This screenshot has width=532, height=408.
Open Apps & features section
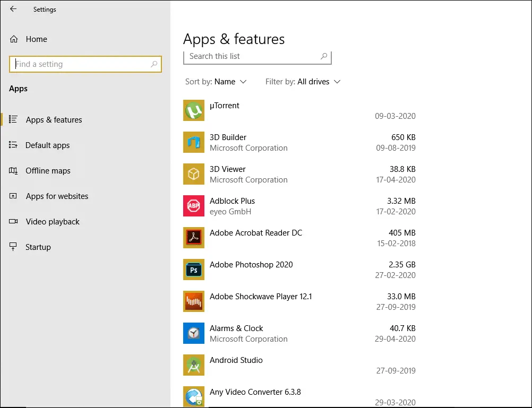click(54, 120)
